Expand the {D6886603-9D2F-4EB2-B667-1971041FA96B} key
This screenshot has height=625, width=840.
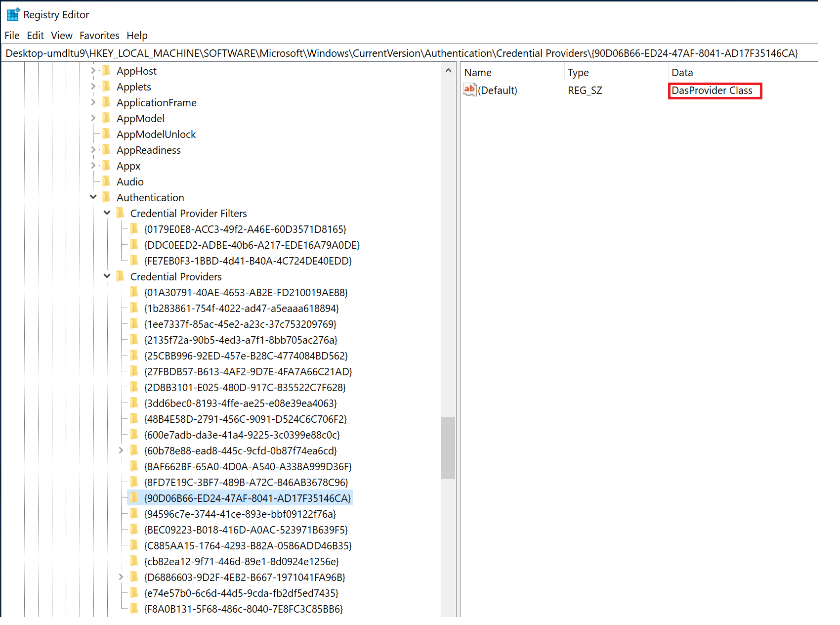click(121, 577)
